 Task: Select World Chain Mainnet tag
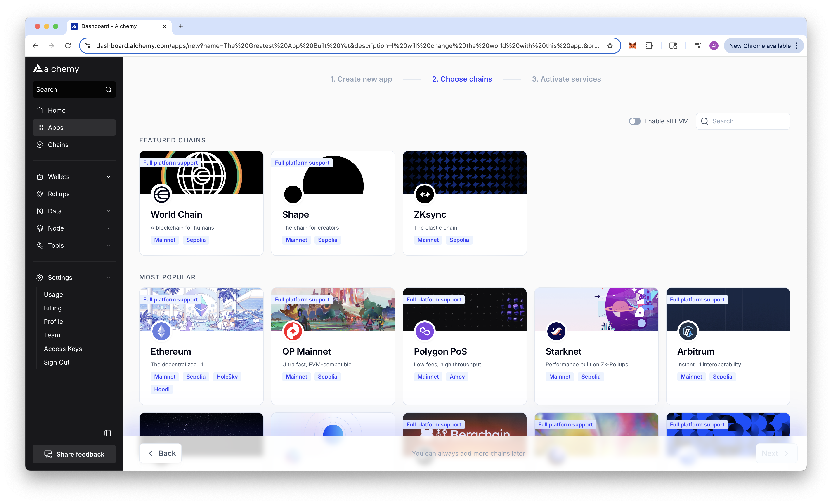[165, 240]
